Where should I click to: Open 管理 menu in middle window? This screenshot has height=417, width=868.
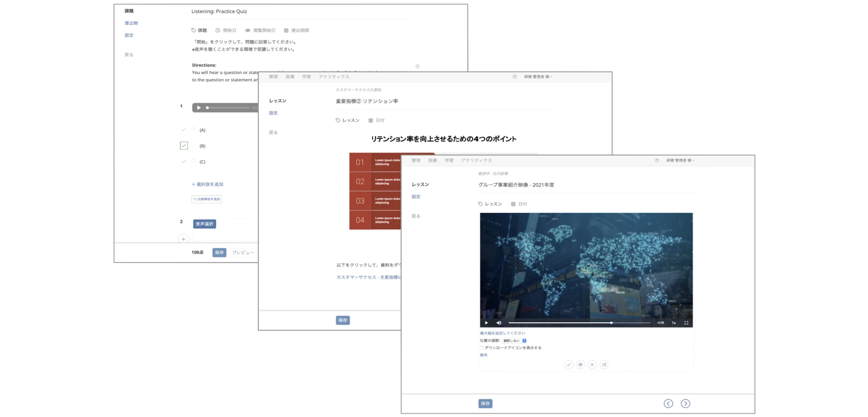(273, 77)
